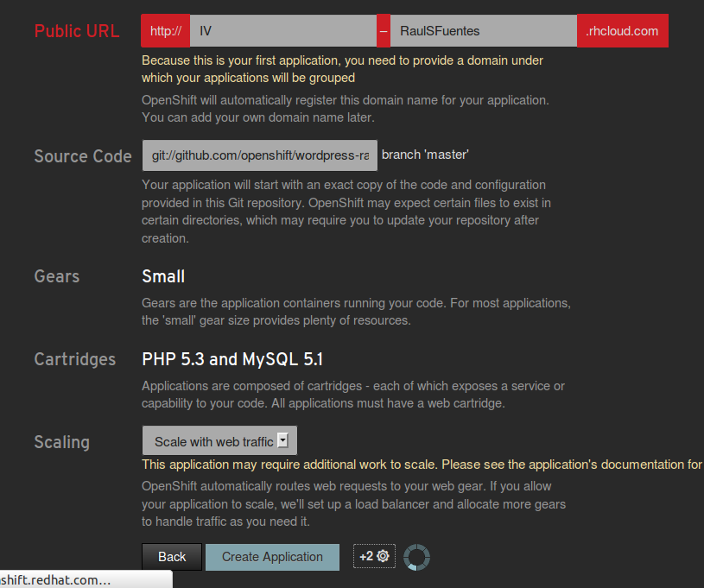Click the 'PHP 5.3 and MySQL 5.1' cartridges text

pos(232,359)
